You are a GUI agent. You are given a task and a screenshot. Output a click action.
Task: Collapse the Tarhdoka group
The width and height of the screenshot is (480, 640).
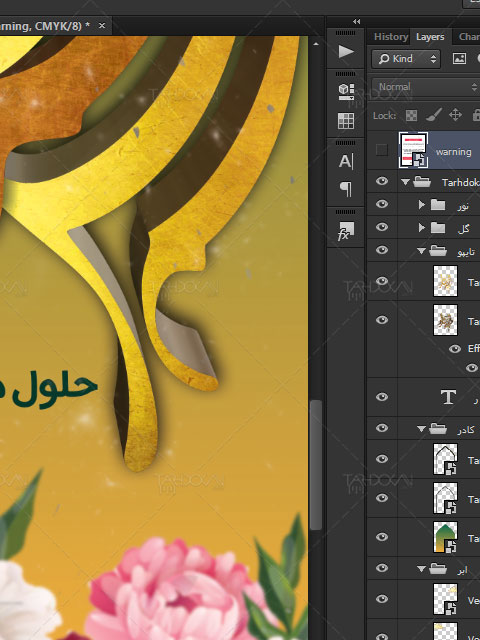405,182
